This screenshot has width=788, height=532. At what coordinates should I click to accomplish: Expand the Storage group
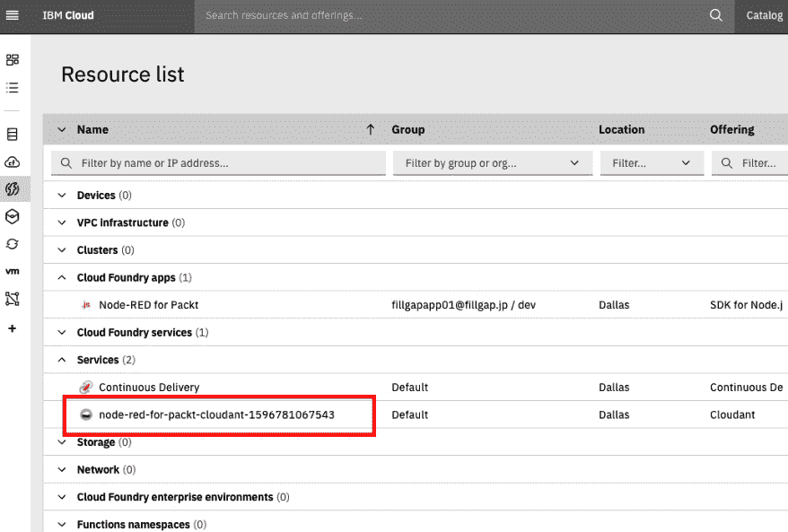pos(62,442)
